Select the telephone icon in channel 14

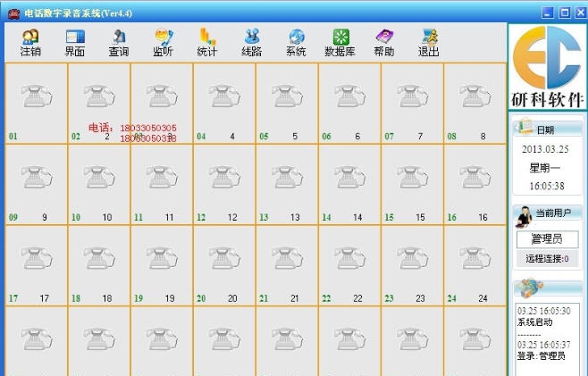pos(349,177)
